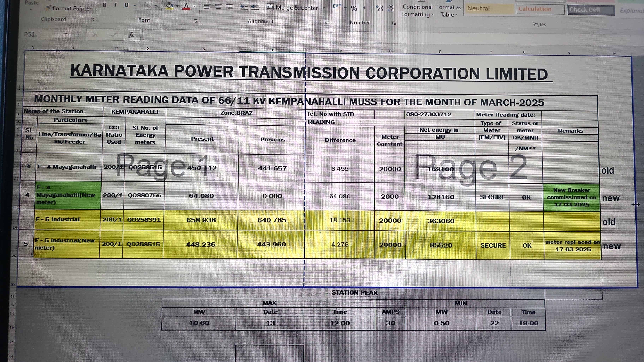Open the Font group dialog launcher
The height and width of the screenshot is (362, 644).
tap(195, 21)
